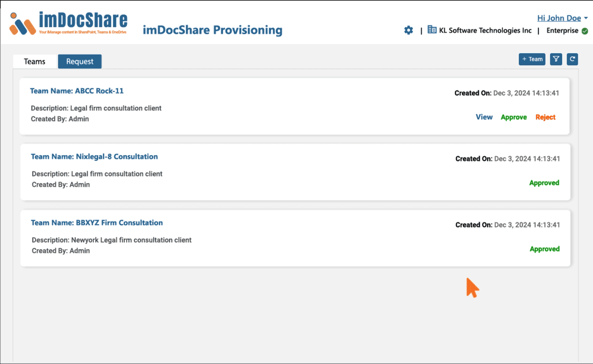Click the building icon beside KL Software

[x=432, y=30]
